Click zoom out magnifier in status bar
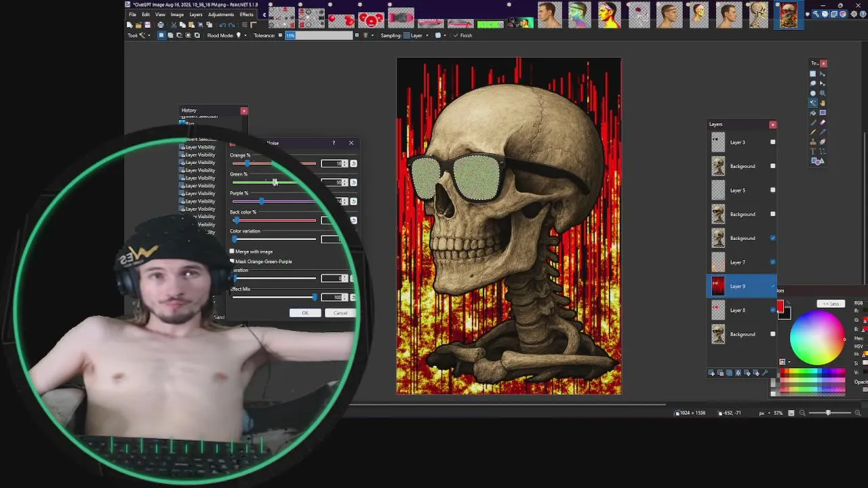Screen dimensions: 868x488 (802, 413)
